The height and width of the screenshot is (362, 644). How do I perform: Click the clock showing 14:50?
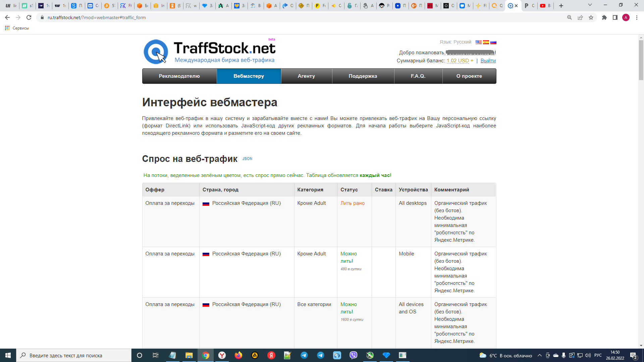pyautogui.click(x=615, y=355)
